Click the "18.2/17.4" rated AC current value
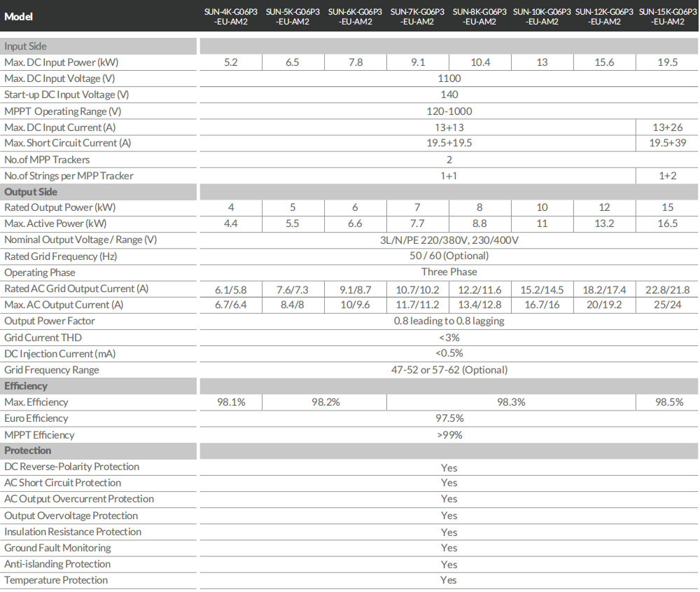This screenshot has width=700, height=592. click(x=604, y=289)
